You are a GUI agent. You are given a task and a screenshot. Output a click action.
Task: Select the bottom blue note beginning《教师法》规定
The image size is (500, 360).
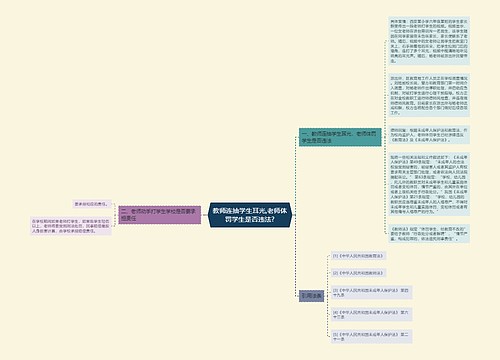[x=429, y=233]
